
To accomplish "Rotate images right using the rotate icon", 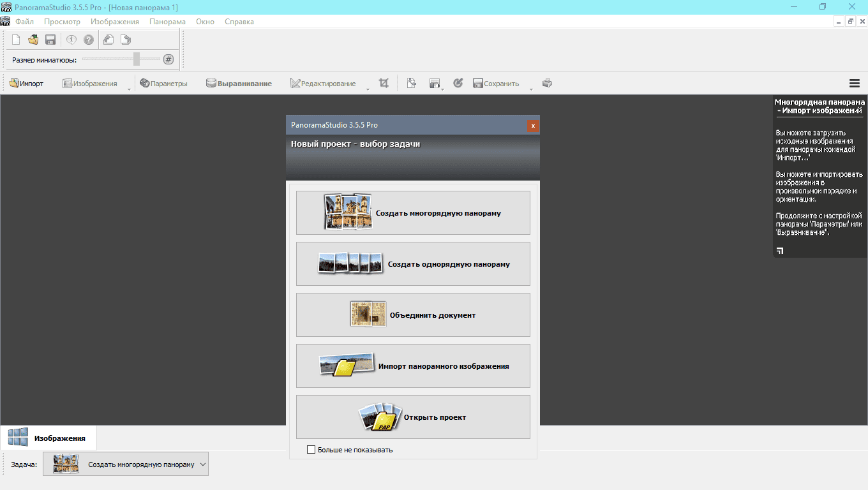I will click(126, 40).
